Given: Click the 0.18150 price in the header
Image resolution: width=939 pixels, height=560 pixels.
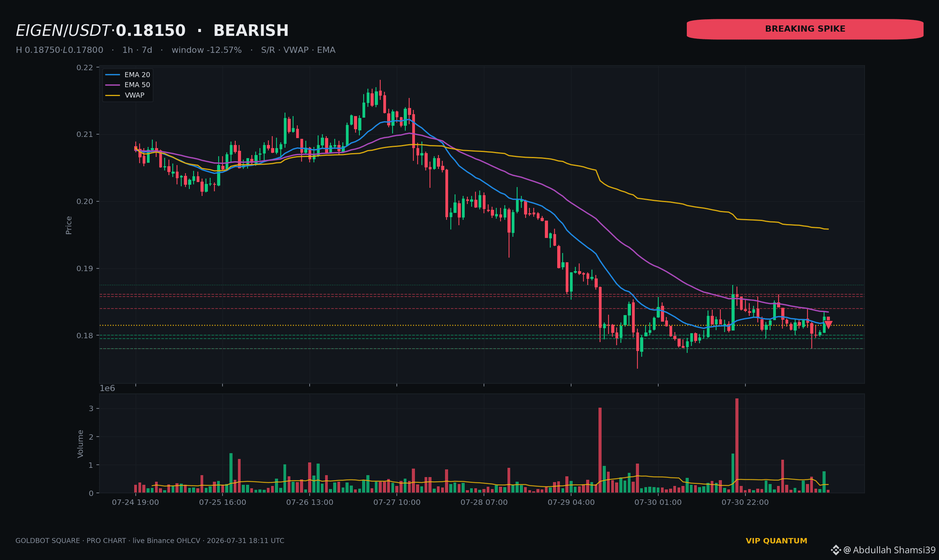Looking at the screenshot, I should (151, 31).
